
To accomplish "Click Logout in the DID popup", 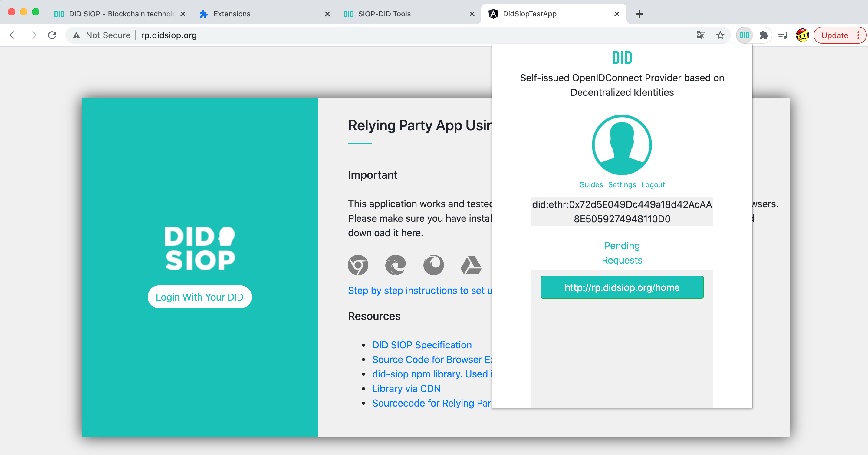I will tap(653, 184).
